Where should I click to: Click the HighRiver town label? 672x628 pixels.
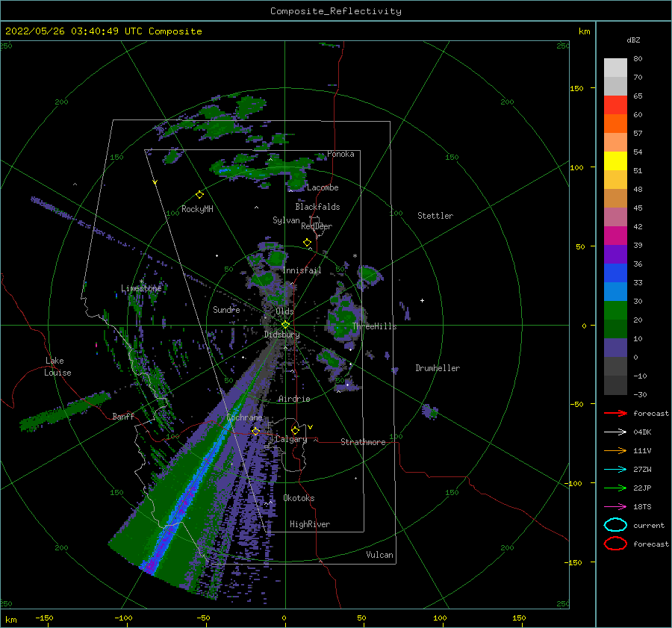click(x=310, y=524)
